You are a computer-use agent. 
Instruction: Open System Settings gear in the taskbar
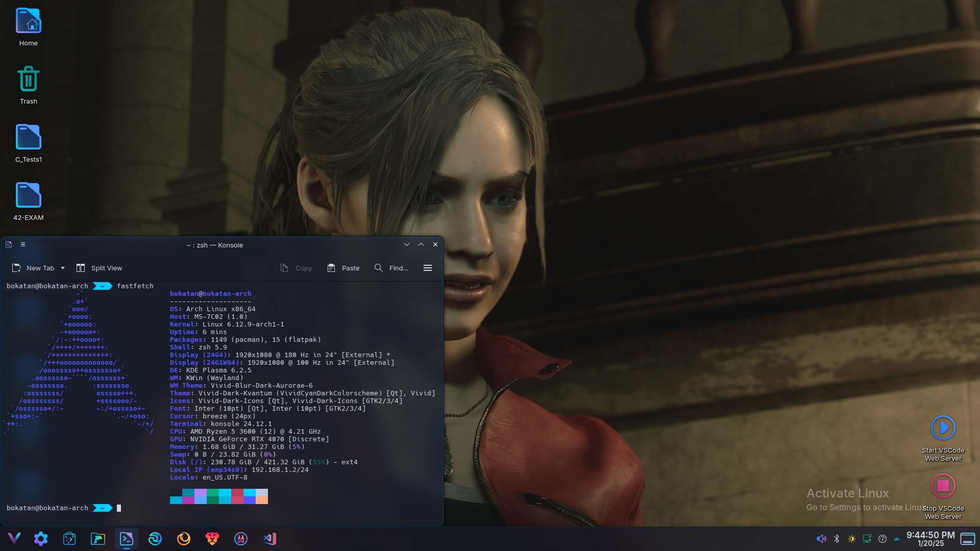41,538
